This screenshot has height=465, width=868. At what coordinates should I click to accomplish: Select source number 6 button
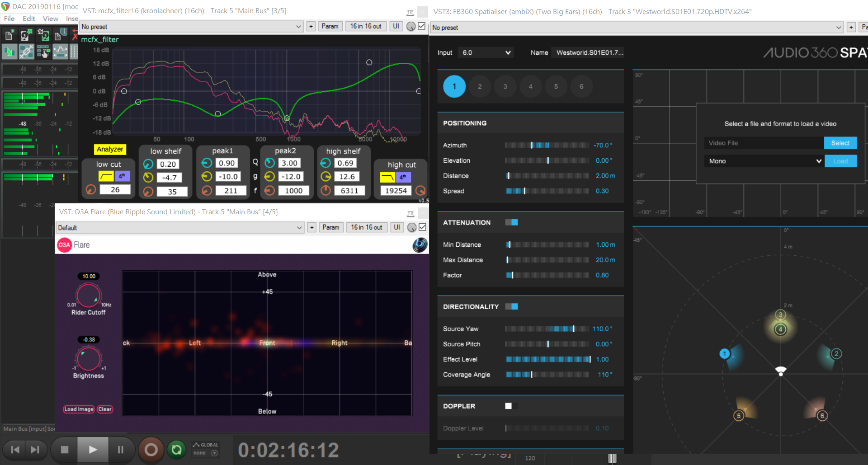pos(581,86)
